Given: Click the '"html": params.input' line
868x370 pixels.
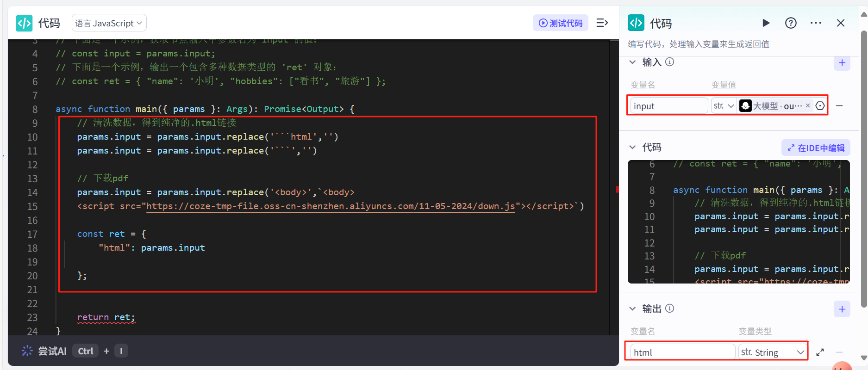Looking at the screenshot, I should [x=152, y=248].
